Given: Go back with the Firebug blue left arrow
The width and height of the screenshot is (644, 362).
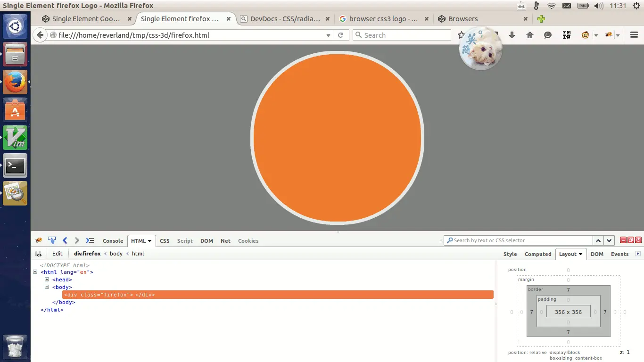Looking at the screenshot, I should tap(65, 240).
